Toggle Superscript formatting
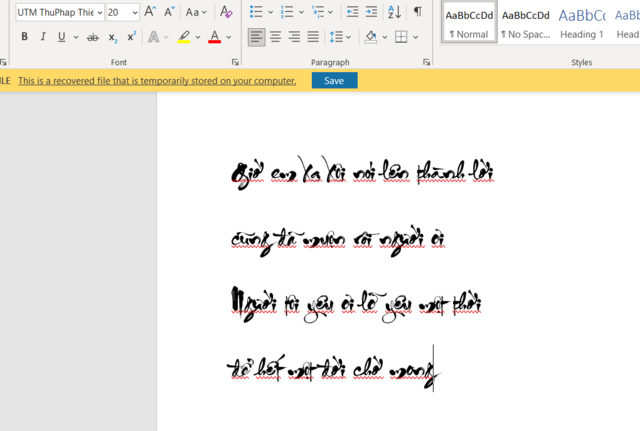The height and width of the screenshot is (431, 640). coord(131,37)
